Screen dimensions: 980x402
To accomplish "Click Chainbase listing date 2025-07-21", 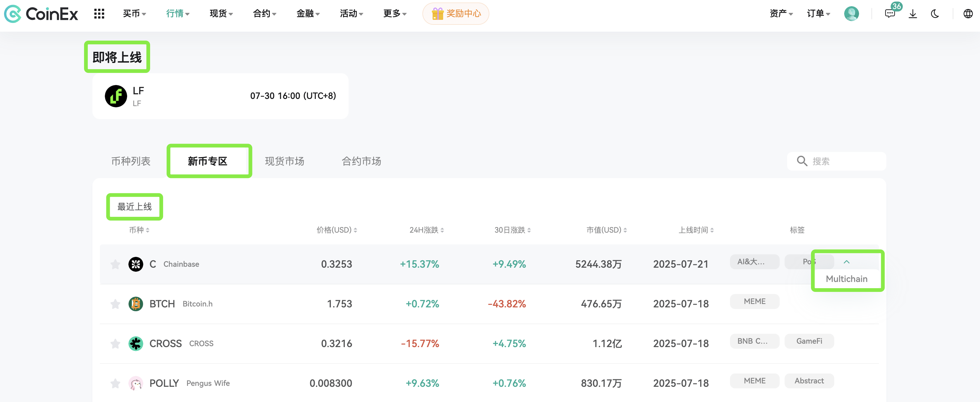I will [x=681, y=264].
